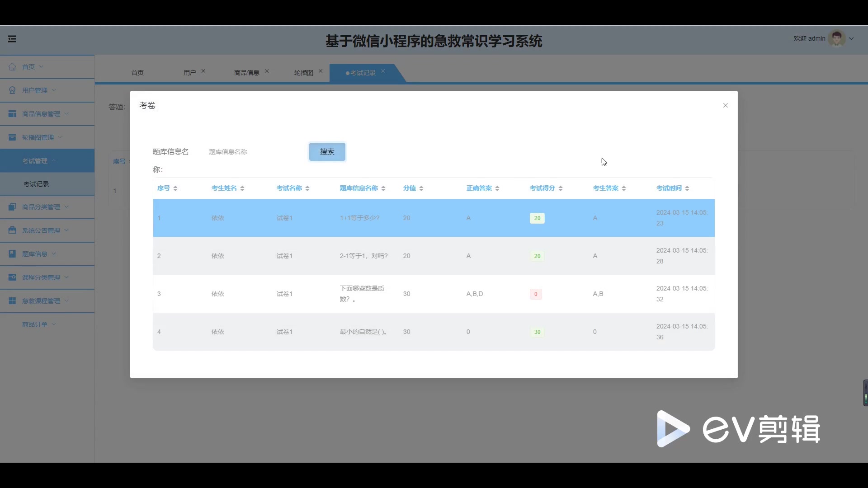Click the admin avatar picture
868x488 pixels.
(x=836, y=39)
